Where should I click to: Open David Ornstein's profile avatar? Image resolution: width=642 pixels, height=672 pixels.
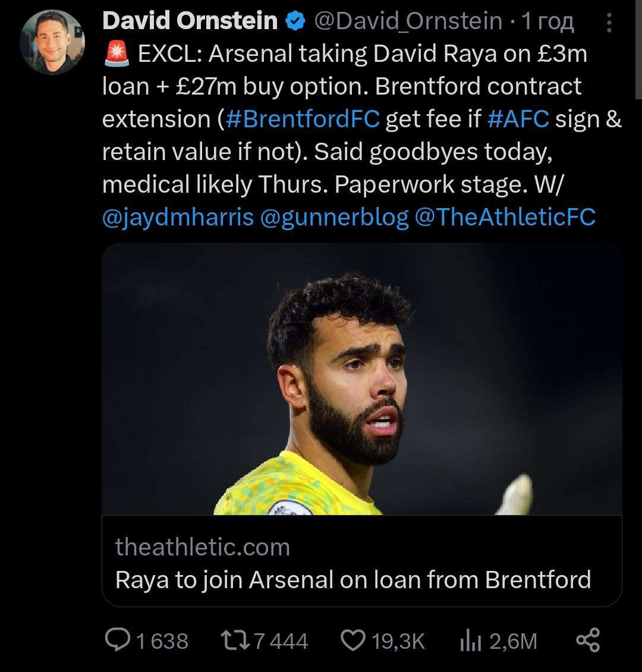[52, 42]
